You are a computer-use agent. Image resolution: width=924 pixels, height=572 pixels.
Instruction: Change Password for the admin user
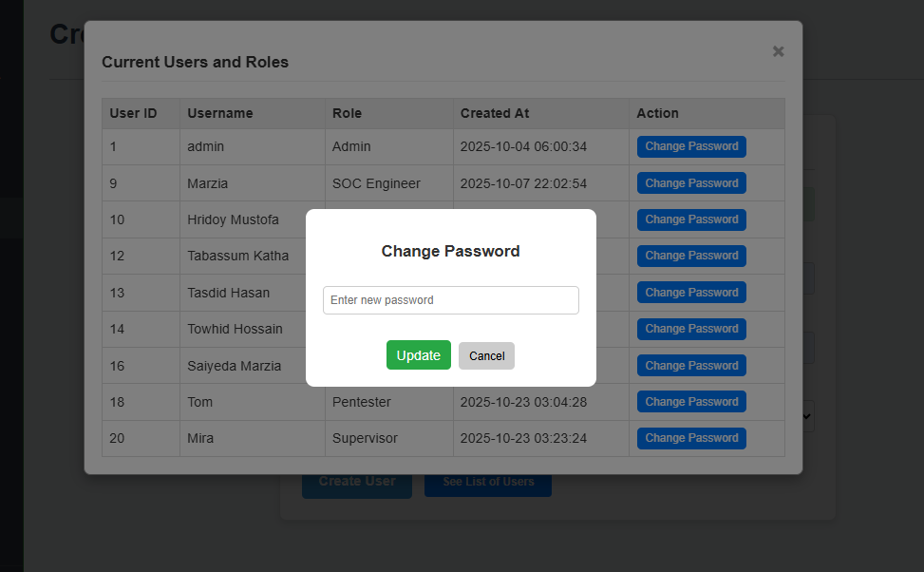tap(691, 146)
